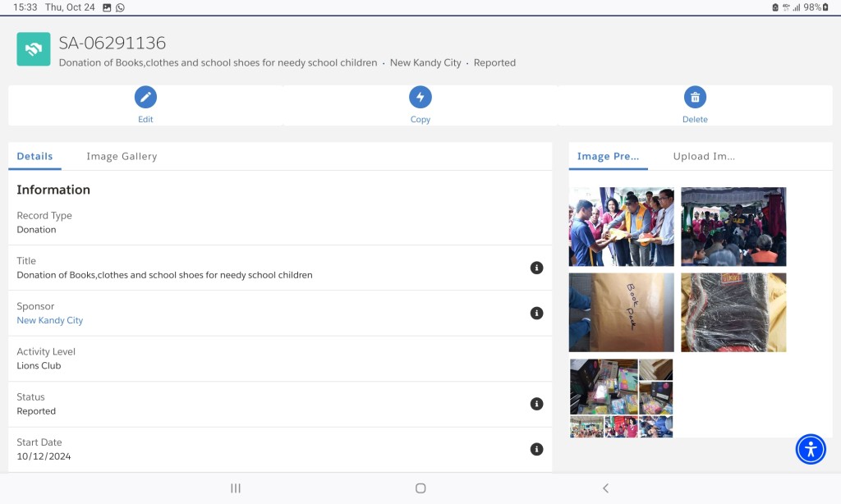Show info tooltip for Title field
Viewport: 841px width, 504px height.
pos(536,268)
